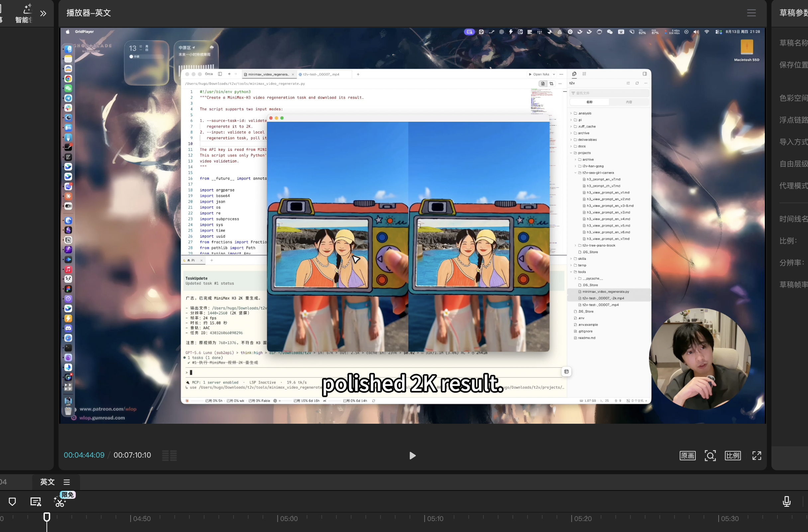Open Slack from the Dock
808x532 pixels.
point(68,108)
